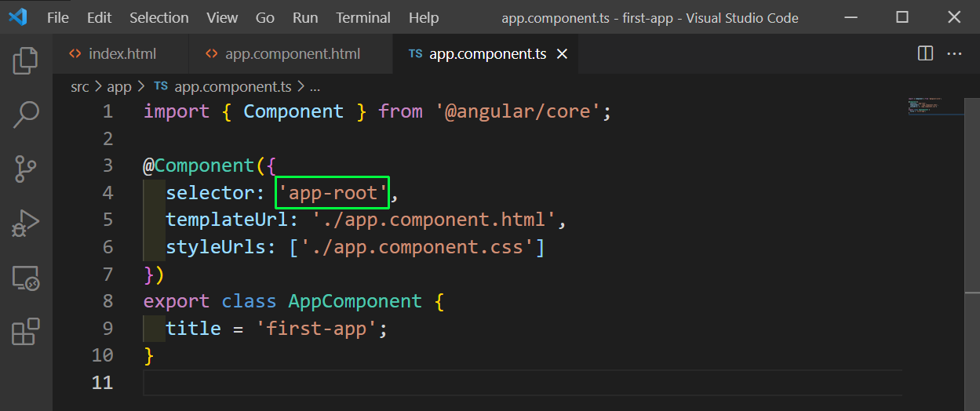Screen dimensions: 980x411
Task: Open the Edit menu
Action: tap(99, 17)
